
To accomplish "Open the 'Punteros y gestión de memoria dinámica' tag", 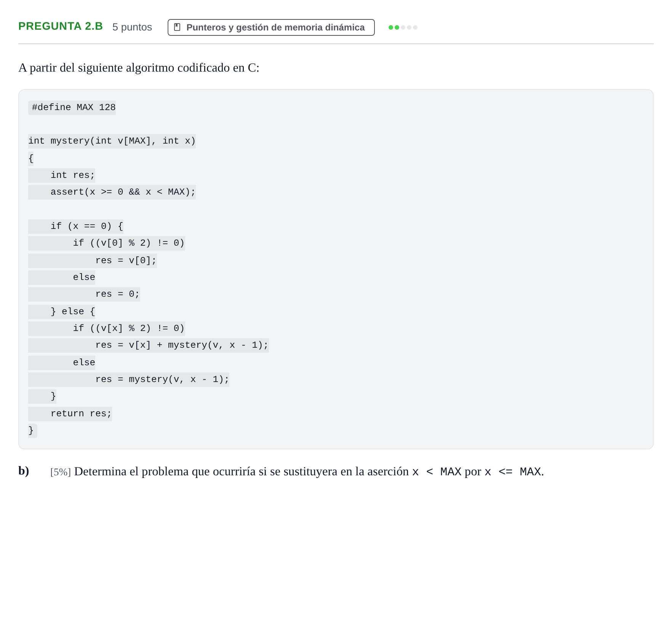I will click(271, 27).
